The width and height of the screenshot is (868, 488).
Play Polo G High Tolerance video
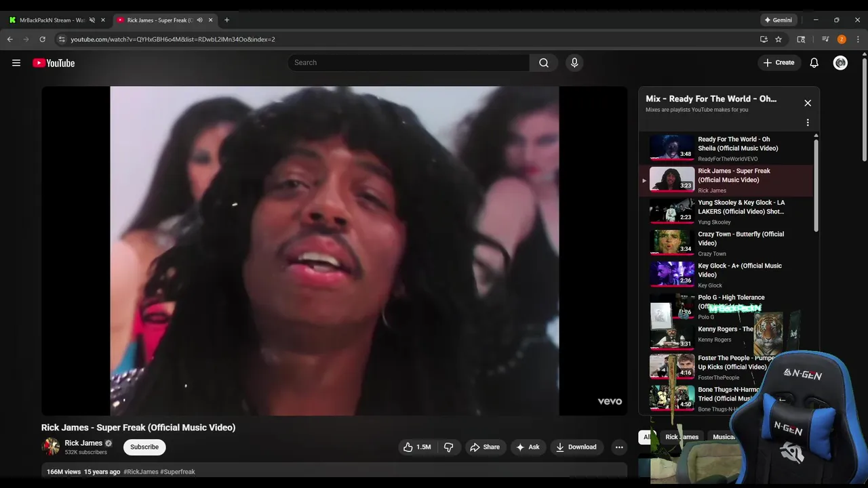click(726, 307)
